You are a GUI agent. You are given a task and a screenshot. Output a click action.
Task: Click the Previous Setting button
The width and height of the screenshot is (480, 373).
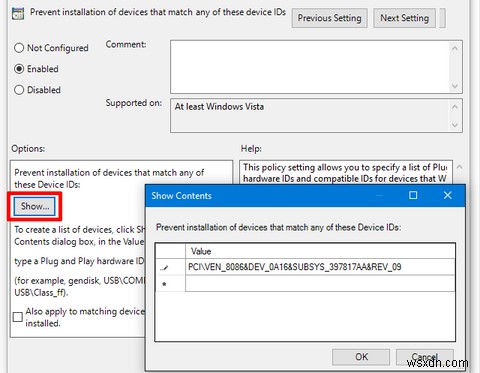(329, 18)
